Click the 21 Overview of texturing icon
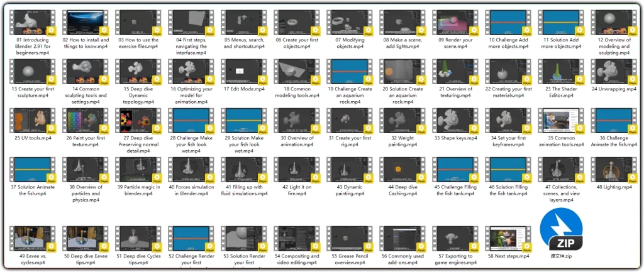 [x=455, y=72]
